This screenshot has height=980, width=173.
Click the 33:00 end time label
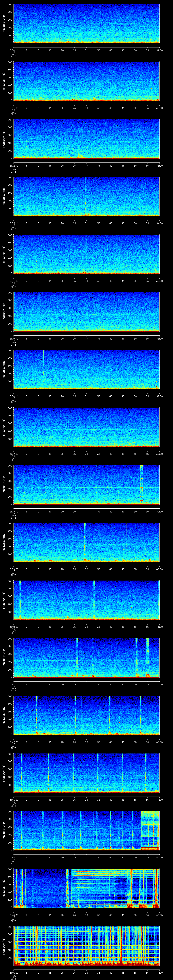pyautogui.click(x=159, y=166)
